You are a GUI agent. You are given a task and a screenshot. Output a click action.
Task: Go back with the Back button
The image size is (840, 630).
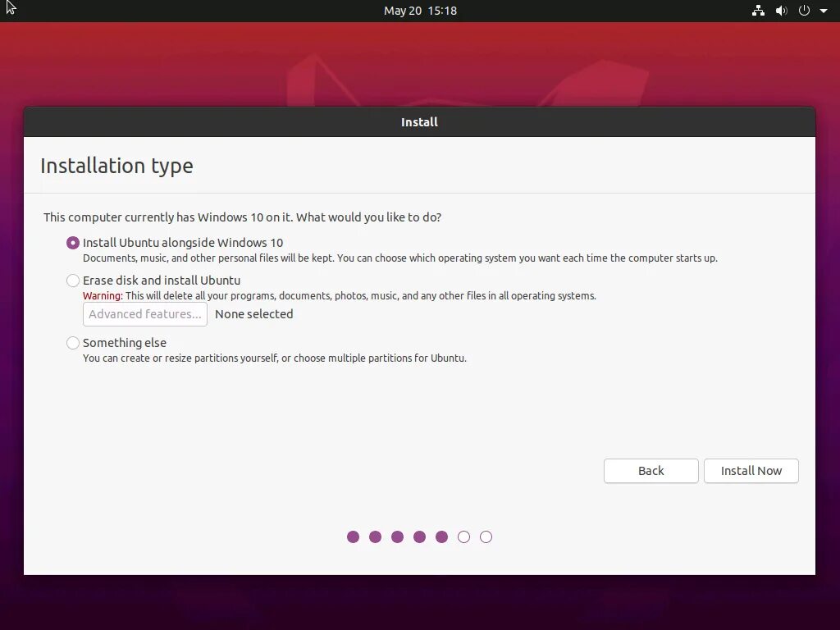(x=651, y=471)
